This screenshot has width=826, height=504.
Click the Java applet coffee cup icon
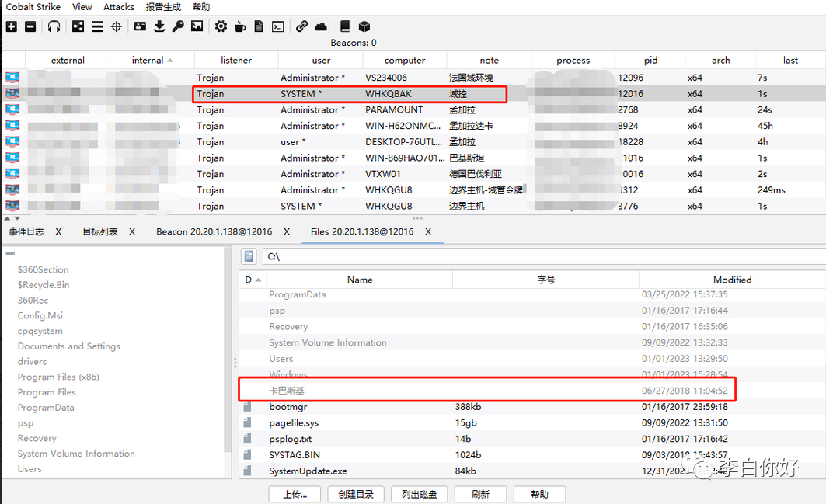tap(239, 26)
